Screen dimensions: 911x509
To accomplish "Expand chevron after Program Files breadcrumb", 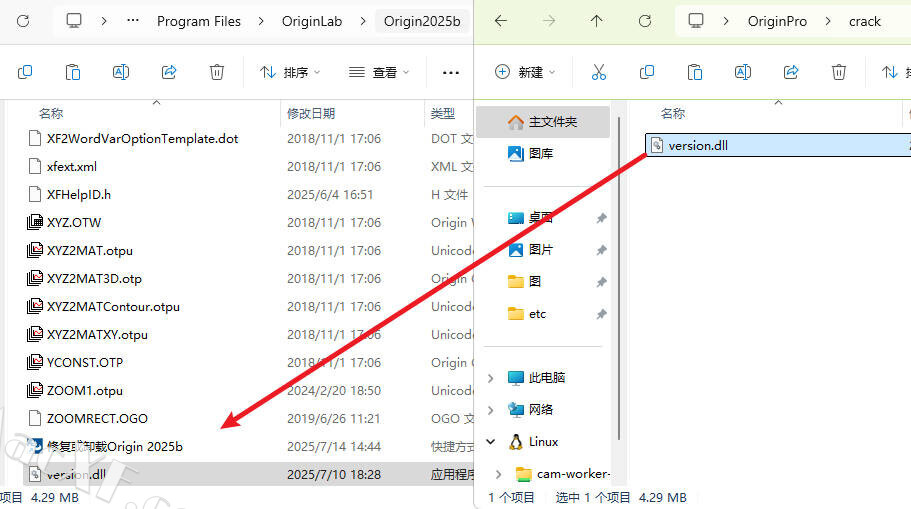I will [261, 21].
